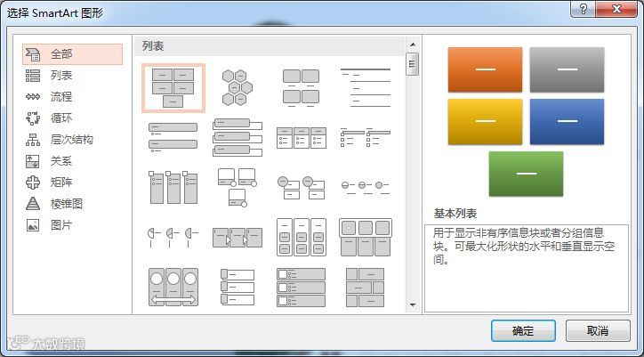Close the SmartArt dialog
The width and height of the screenshot is (644, 357).
tap(616, 9)
